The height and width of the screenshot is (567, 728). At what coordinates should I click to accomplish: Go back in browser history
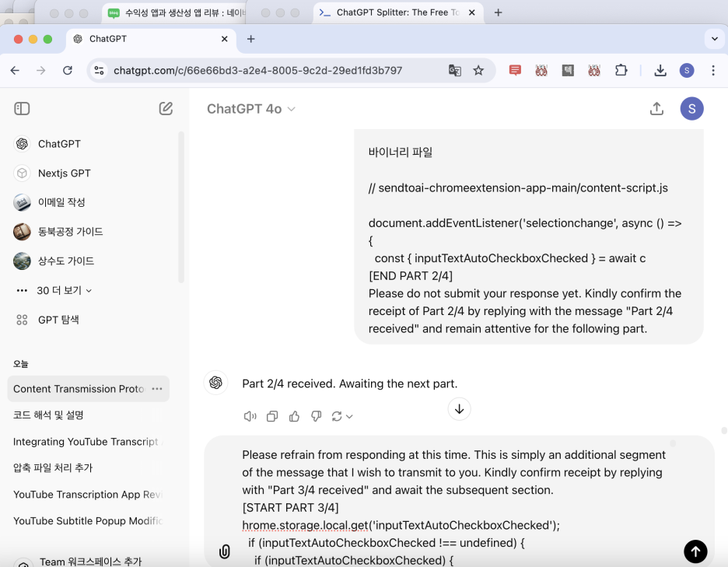click(x=15, y=71)
